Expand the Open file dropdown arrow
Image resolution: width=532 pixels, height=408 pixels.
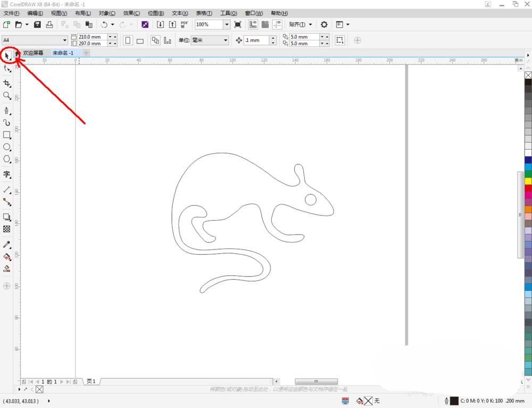pyautogui.click(x=27, y=24)
